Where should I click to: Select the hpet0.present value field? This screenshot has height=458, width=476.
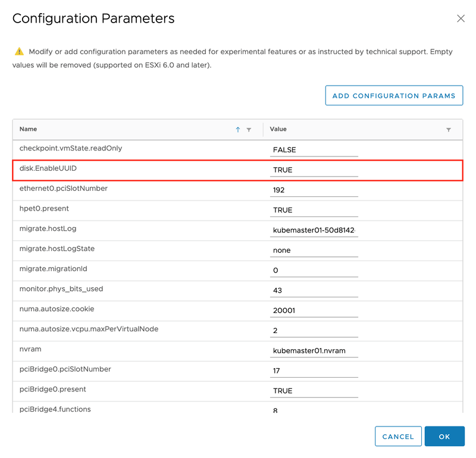coord(314,210)
